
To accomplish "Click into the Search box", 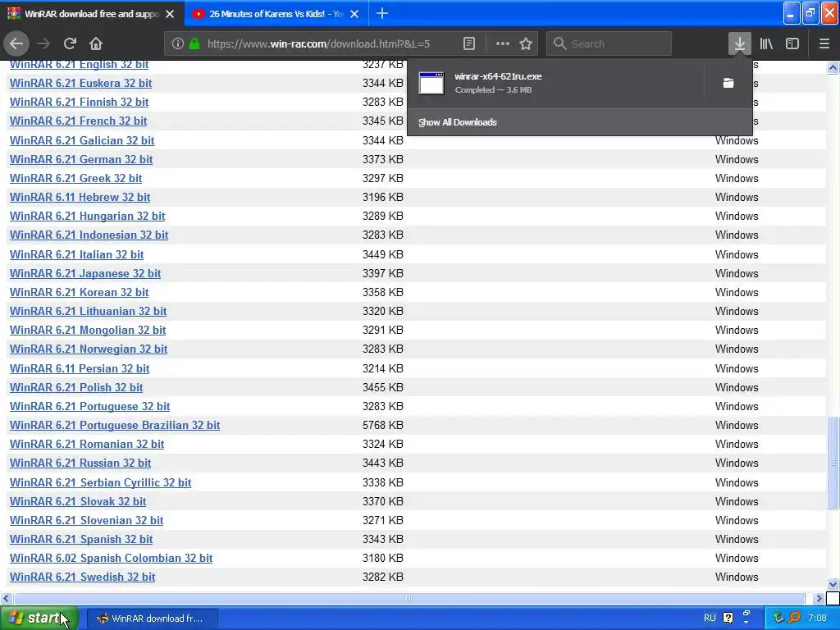I will pos(609,43).
